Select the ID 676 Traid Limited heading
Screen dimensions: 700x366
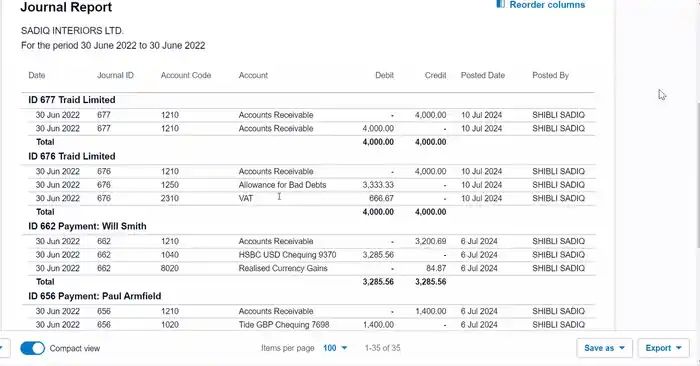point(72,156)
